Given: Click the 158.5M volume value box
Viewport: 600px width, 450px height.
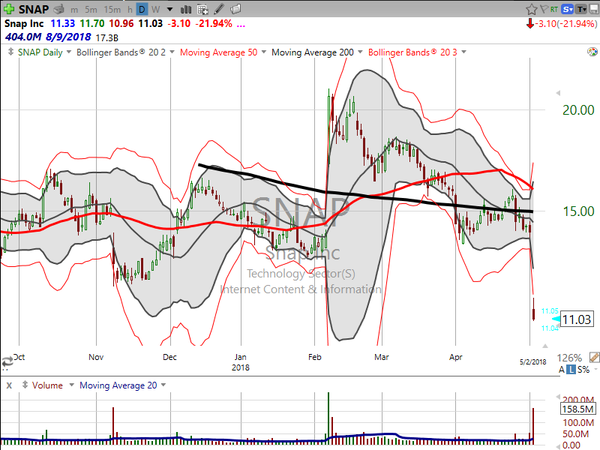Looking at the screenshot, I should tap(578, 409).
